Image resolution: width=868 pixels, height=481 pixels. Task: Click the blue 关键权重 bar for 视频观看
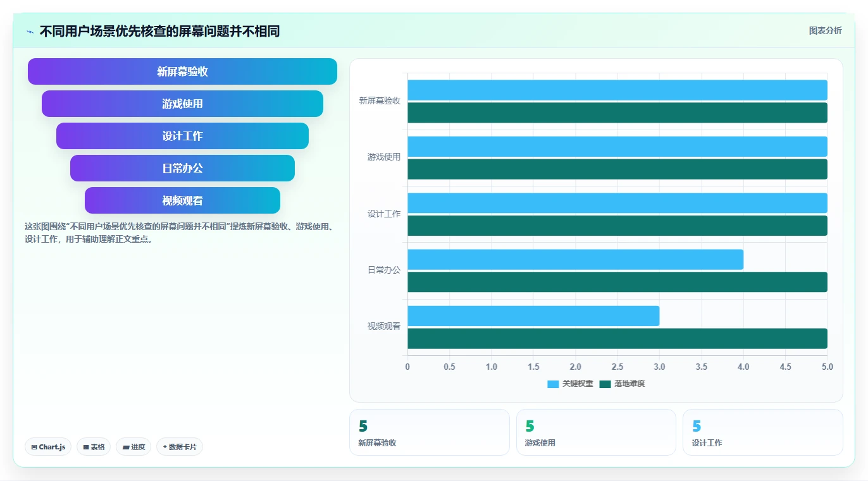(x=533, y=316)
